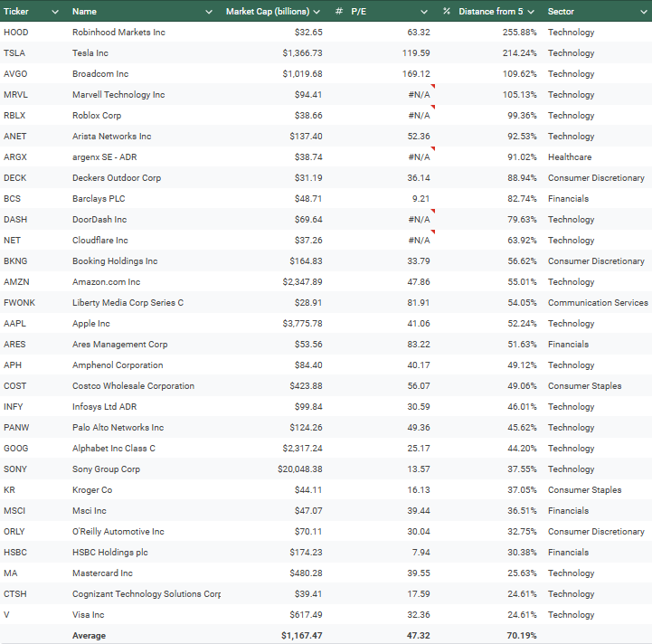Select the Communication Services sector cell
This screenshot has width=652, height=644.
(x=598, y=302)
